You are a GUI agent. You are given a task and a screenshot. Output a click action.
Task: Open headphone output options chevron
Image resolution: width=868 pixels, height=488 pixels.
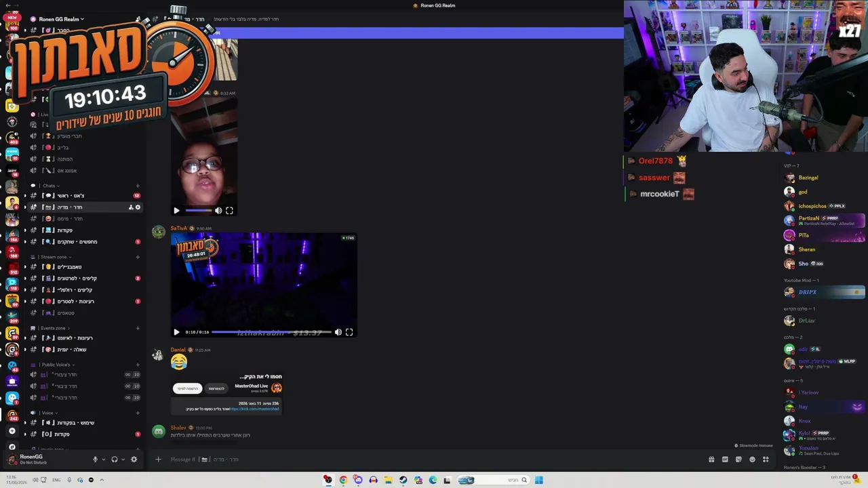pos(122,460)
